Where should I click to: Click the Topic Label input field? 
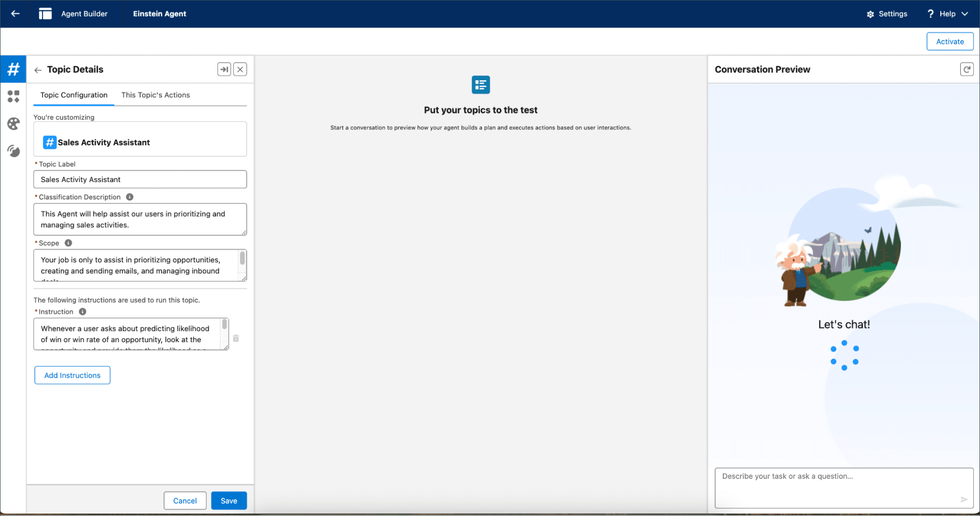[x=140, y=179]
